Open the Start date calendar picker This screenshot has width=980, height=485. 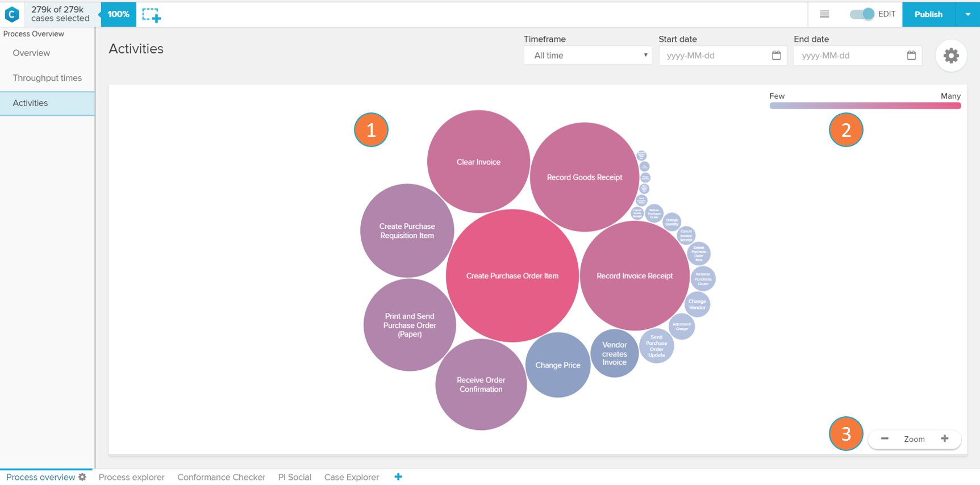pos(776,56)
